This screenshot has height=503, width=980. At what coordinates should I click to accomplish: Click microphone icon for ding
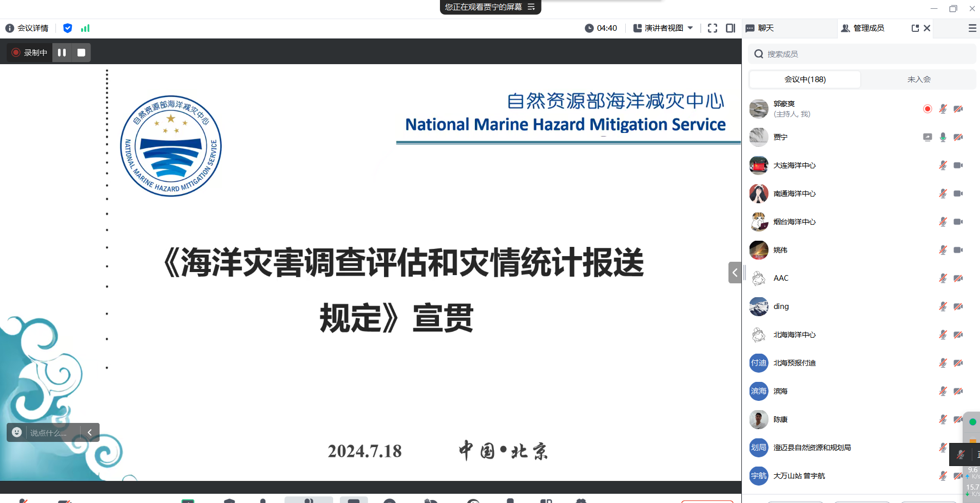tap(943, 306)
